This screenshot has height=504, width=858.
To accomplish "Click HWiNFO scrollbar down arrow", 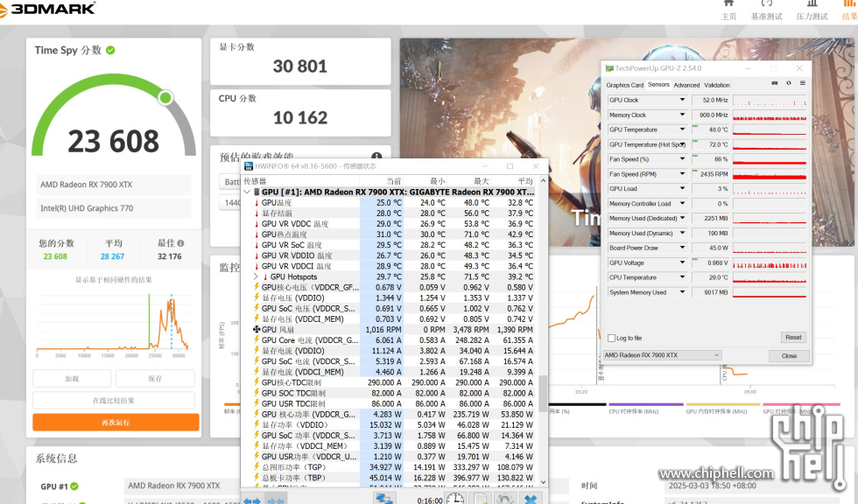I will click(543, 481).
